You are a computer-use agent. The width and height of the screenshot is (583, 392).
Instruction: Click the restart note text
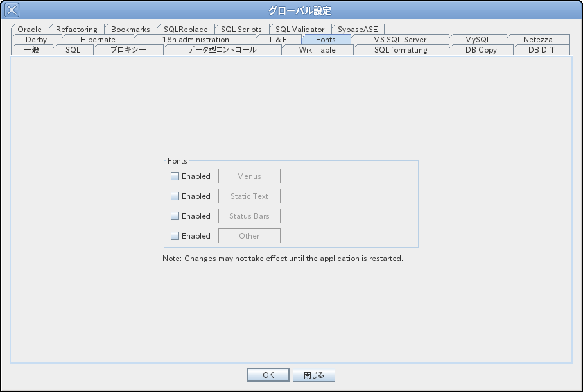pyautogui.click(x=283, y=259)
